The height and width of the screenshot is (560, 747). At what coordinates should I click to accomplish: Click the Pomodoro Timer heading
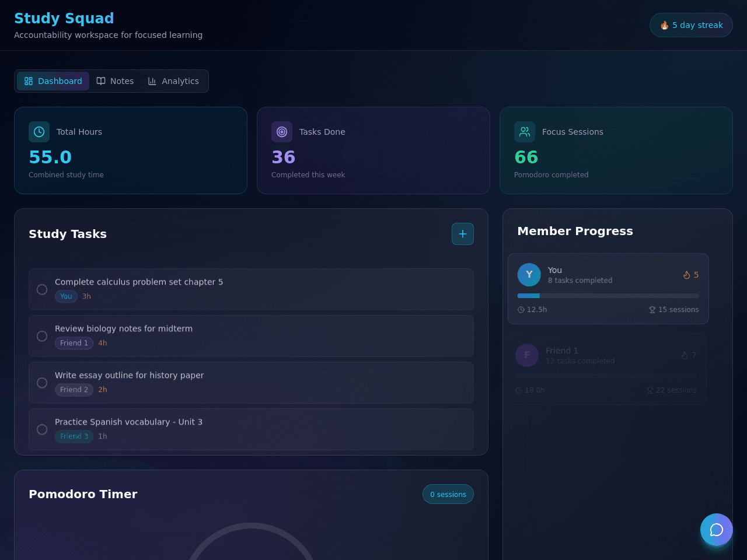[83, 494]
